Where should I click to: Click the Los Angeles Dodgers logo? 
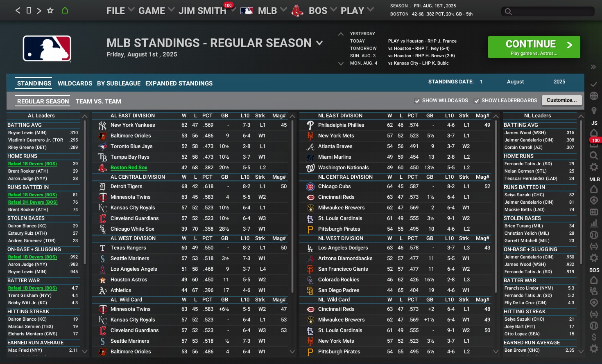310,248
